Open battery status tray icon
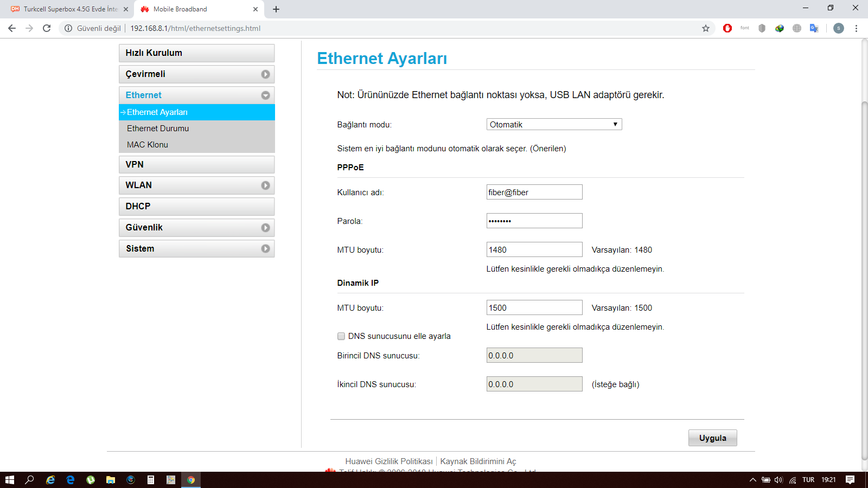This screenshot has width=868, height=488. click(766, 480)
